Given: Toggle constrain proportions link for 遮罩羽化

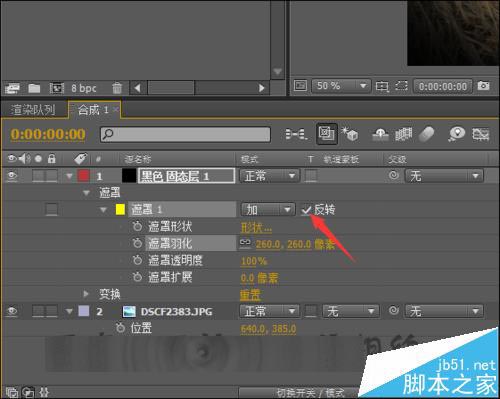Looking at the screenshot, I should tap(245, 243).
